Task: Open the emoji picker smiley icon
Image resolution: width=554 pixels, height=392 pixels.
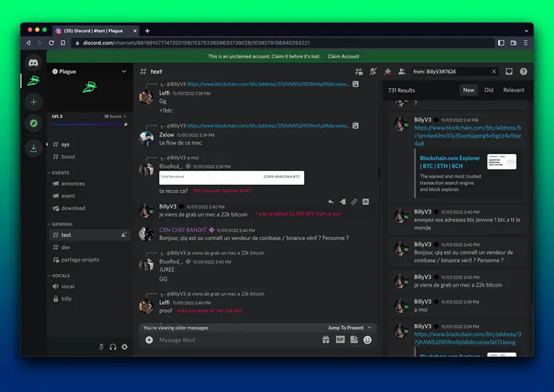Action: click(x=368, y=340)
